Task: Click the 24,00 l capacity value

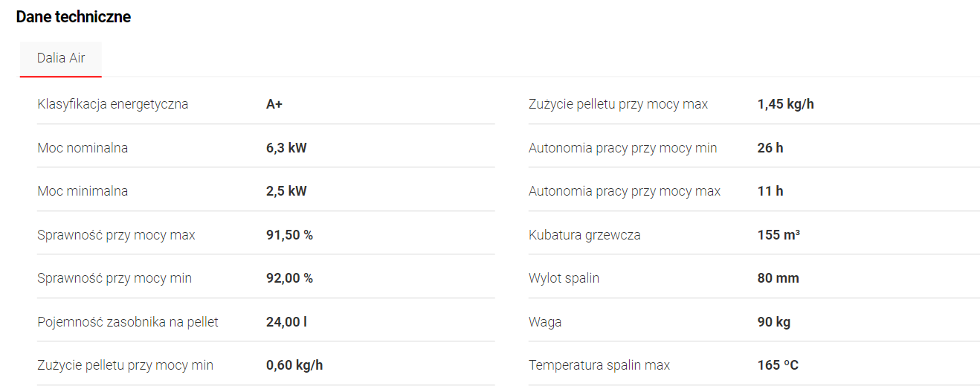Action: [286, 322]
